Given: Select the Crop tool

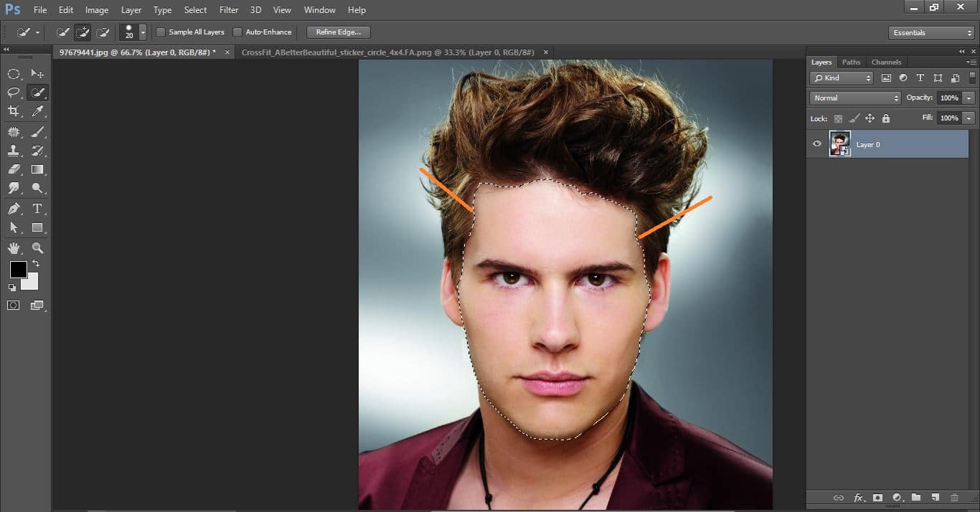Looking at the screenshot, I should 14,111.
